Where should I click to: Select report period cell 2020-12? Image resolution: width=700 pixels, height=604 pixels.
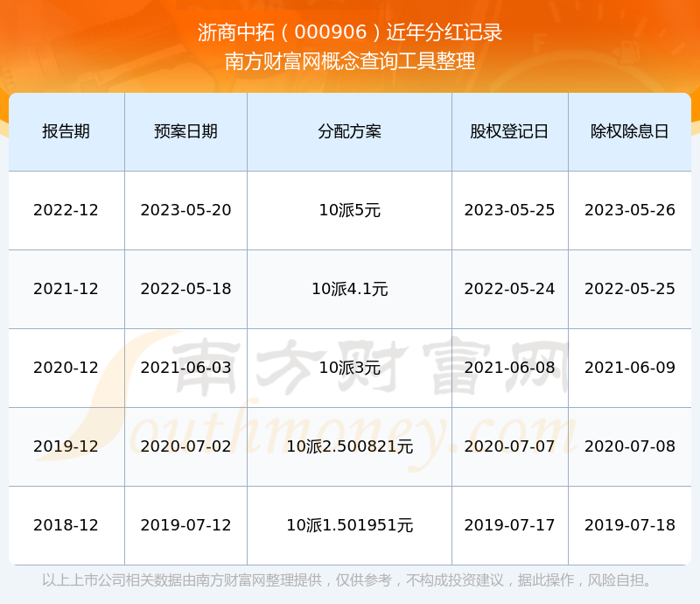coord(66,368)
